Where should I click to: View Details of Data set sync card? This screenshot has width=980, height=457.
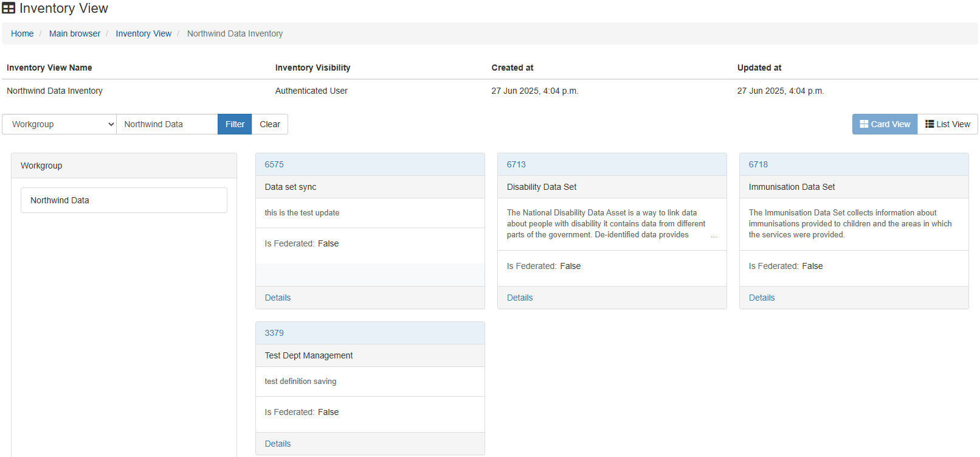click(278, 298)
